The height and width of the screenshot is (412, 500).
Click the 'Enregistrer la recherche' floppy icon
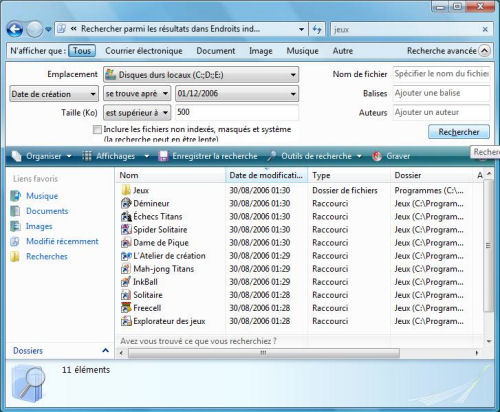[163, 156]
